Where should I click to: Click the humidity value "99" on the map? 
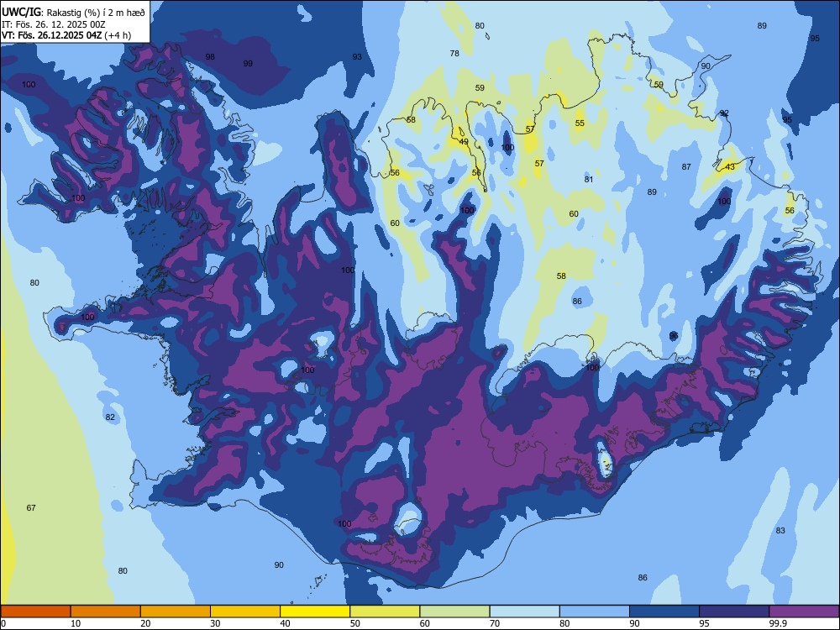click(x=248, y=63)
